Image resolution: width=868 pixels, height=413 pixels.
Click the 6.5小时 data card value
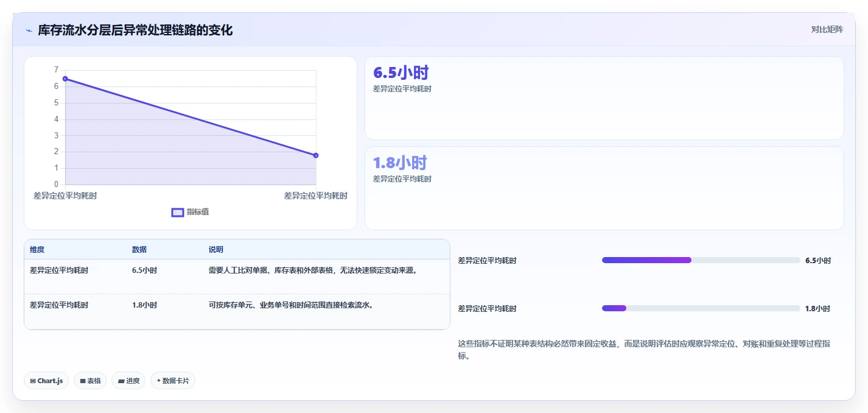tap(401, 73)
